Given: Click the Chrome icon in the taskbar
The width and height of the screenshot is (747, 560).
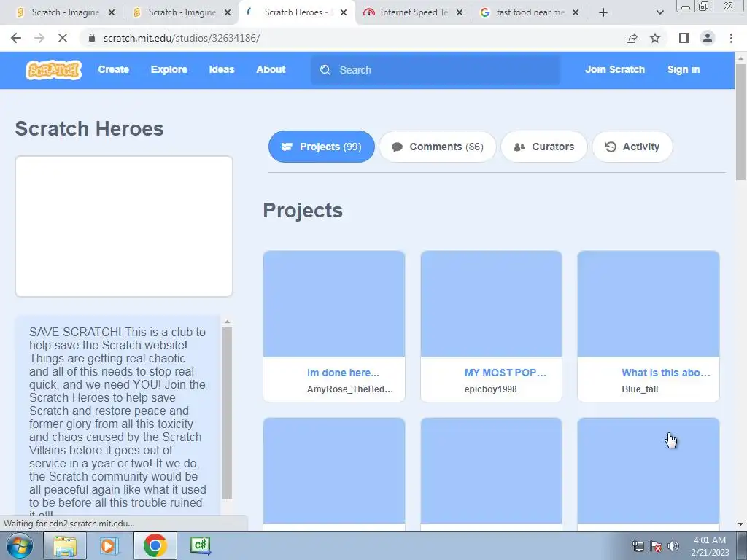Looking at the screenshot, I should pyautogui.click(x=155, y=545).
